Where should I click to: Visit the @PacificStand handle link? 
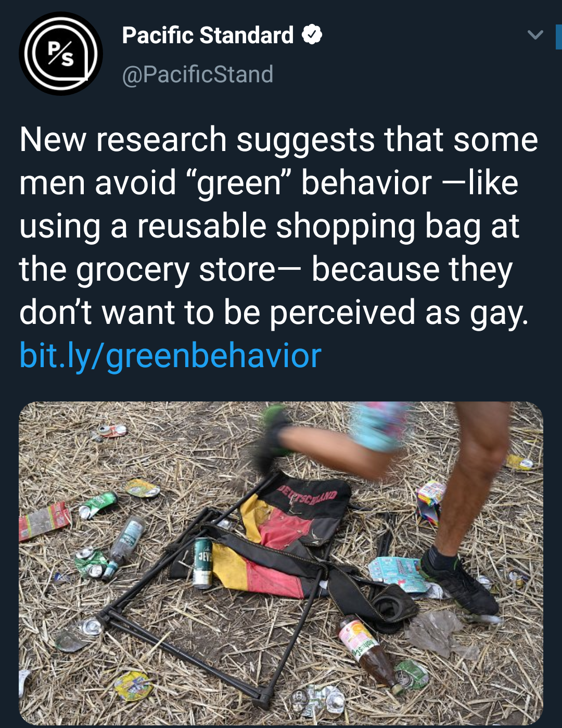tap(198, 74)
